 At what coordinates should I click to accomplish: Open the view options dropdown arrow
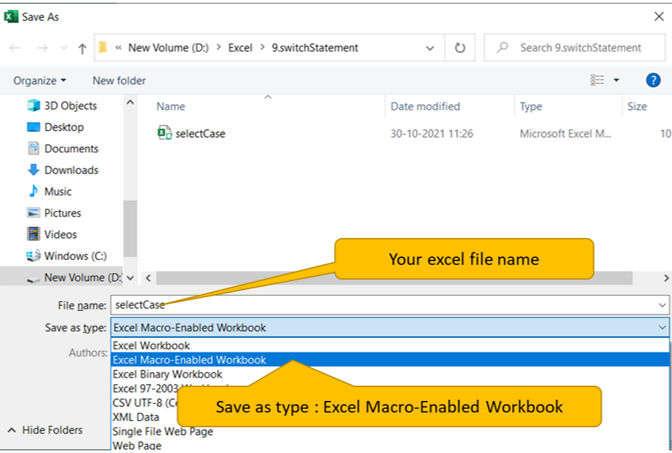coord(616,80)
